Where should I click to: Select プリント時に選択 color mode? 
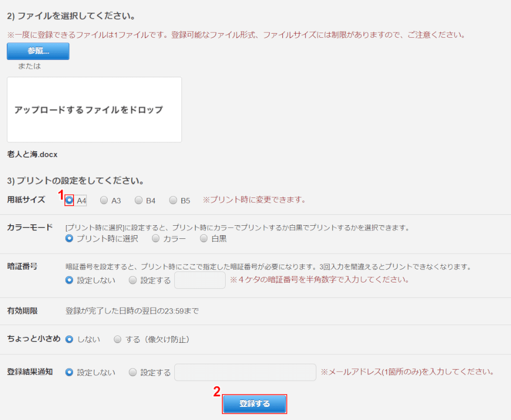[x=69, y=238]
